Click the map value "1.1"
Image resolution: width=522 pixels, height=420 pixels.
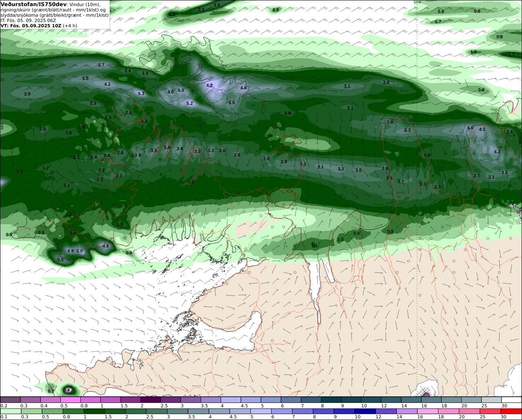click(x=314, y=245)
